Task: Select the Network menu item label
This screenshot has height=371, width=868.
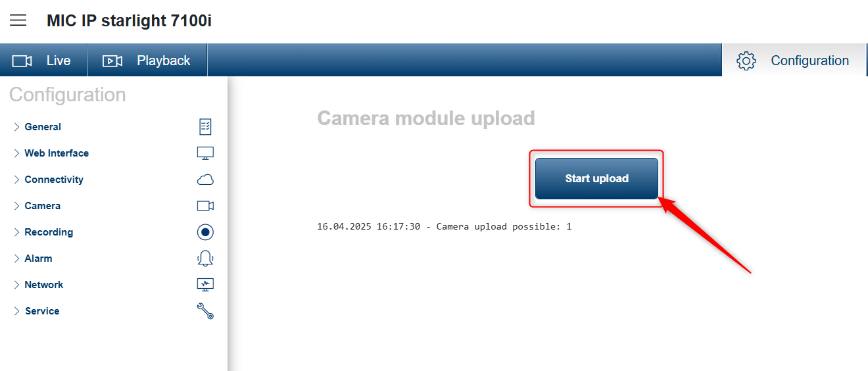Action: [44, 285]
